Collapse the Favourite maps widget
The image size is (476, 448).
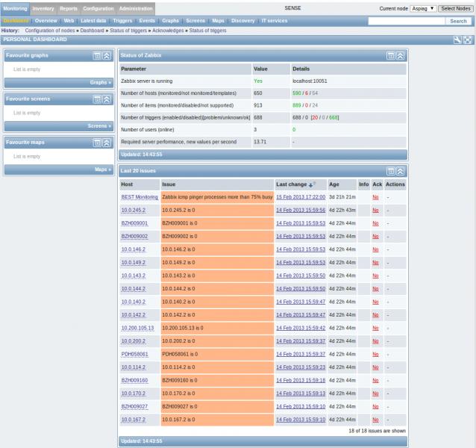[107, 141]
